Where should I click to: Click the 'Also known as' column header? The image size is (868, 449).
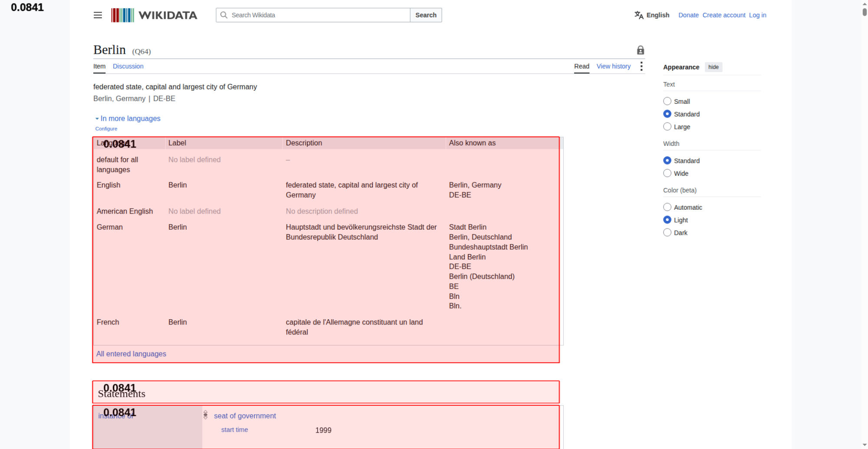pos(472,143)
